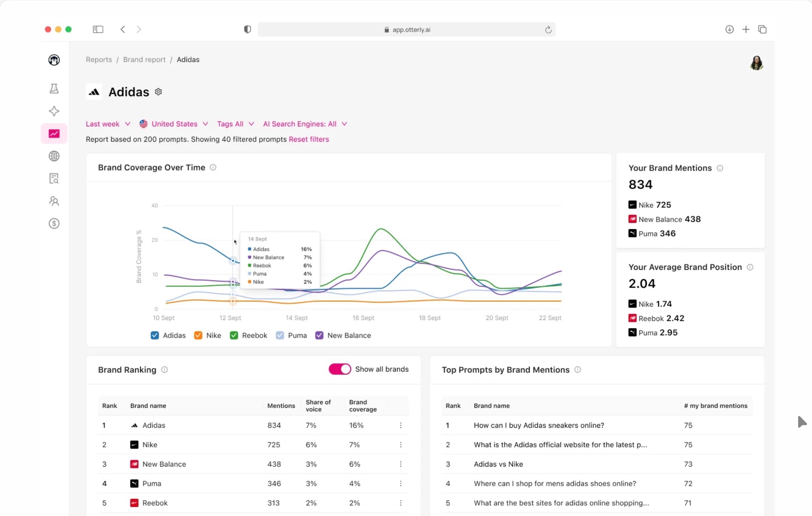The width and height of the screenshot is (812, 516).
Task: Show info for Brand Coverage Over Time
Action: click(213, 167)
